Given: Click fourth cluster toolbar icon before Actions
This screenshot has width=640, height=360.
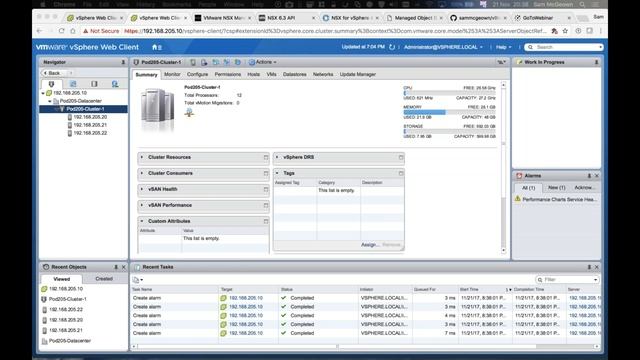Looking at the screenshot, I should (227, 62).
